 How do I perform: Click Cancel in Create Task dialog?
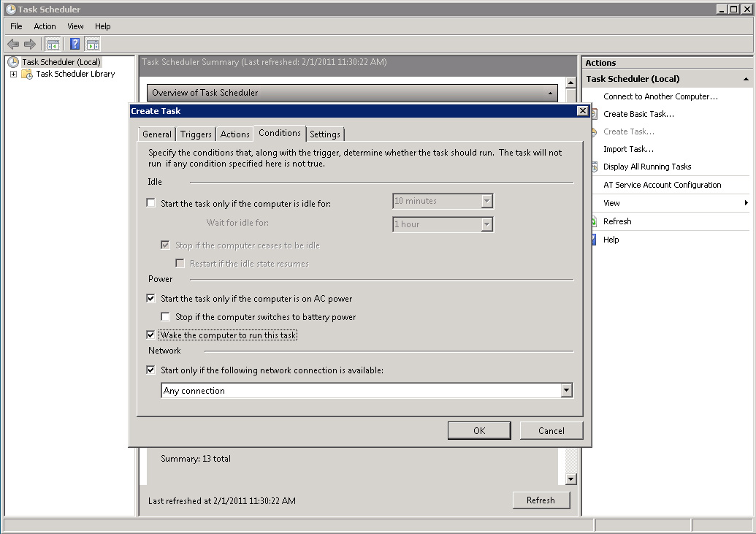[551, 431]
